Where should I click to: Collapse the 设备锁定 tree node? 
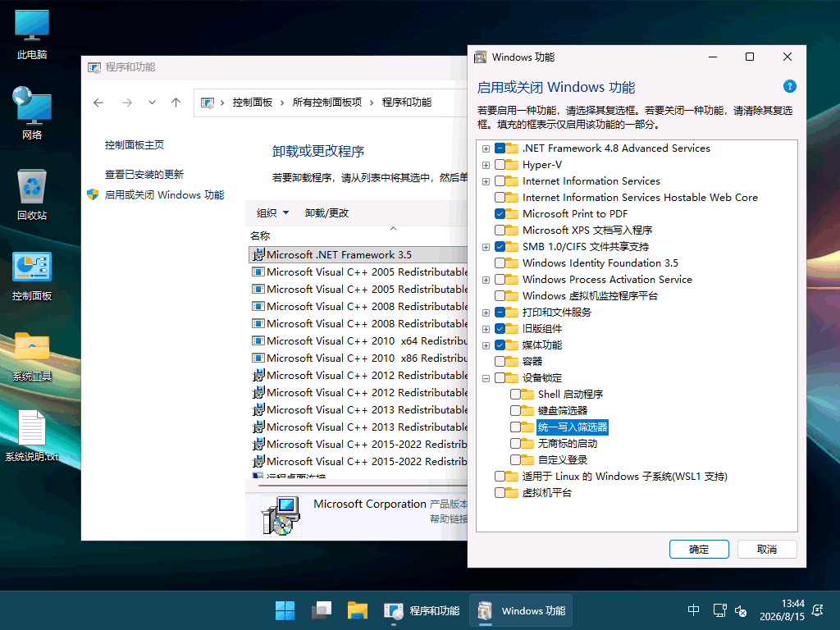click(x=486, y=378)
